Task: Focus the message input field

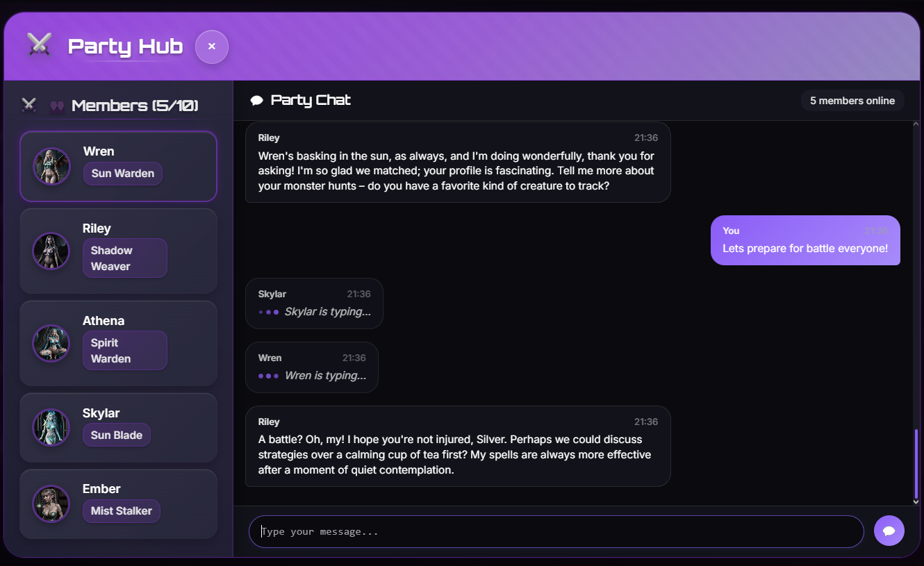Action: click(x=556, y=531)
